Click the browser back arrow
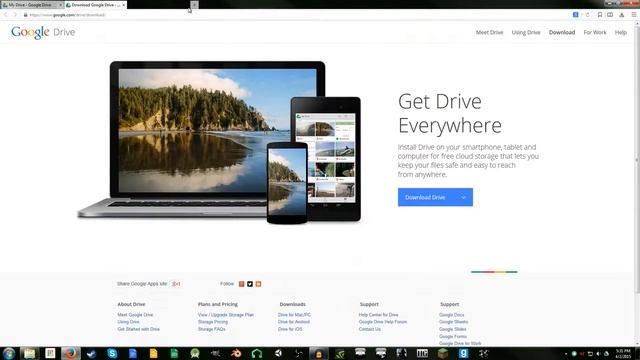 6,15
